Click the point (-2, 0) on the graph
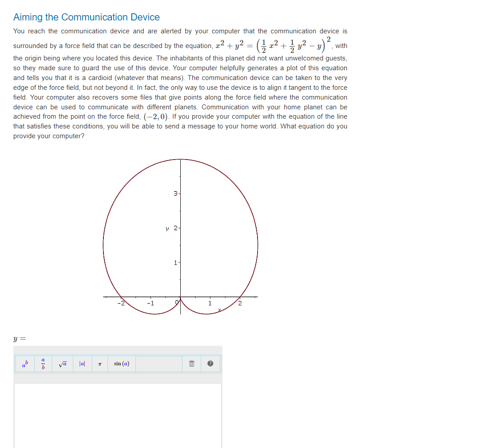The width and height of the screenshot is (480, 448). point(121,296)
